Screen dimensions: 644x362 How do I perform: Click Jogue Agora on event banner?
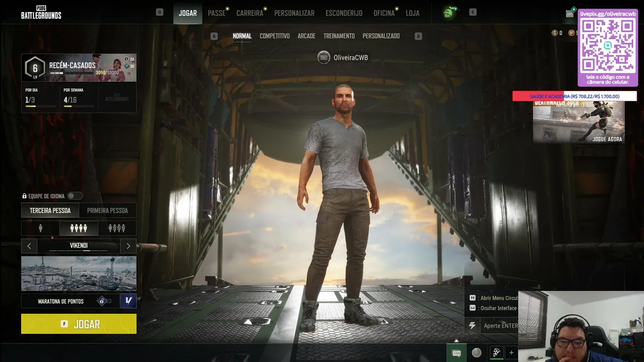(607, 139)
